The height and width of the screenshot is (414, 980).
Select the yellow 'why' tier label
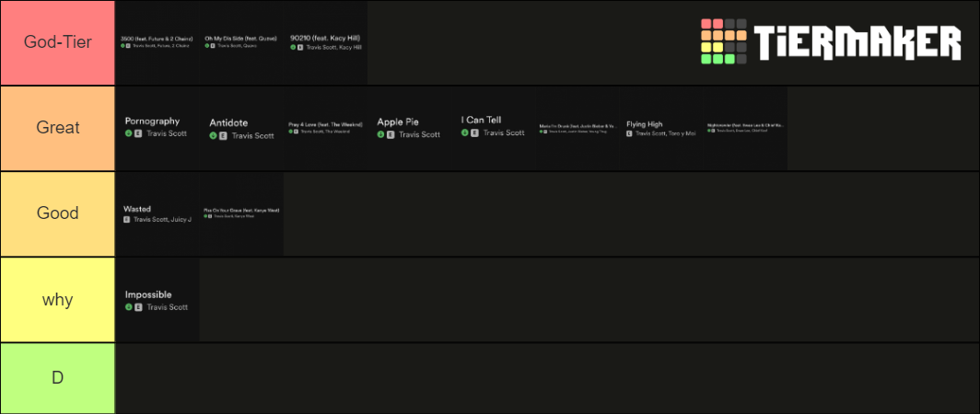pyautogui.click(x=57, y=299)
